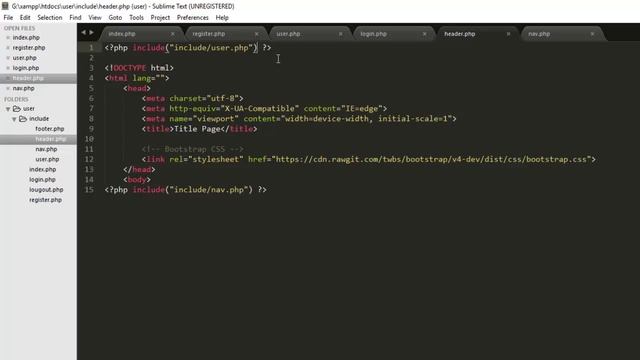The height and width of the screenshot is (360, 640).
Task: Click include/nav.php string on line 15
Action: (x=209, y=190)
